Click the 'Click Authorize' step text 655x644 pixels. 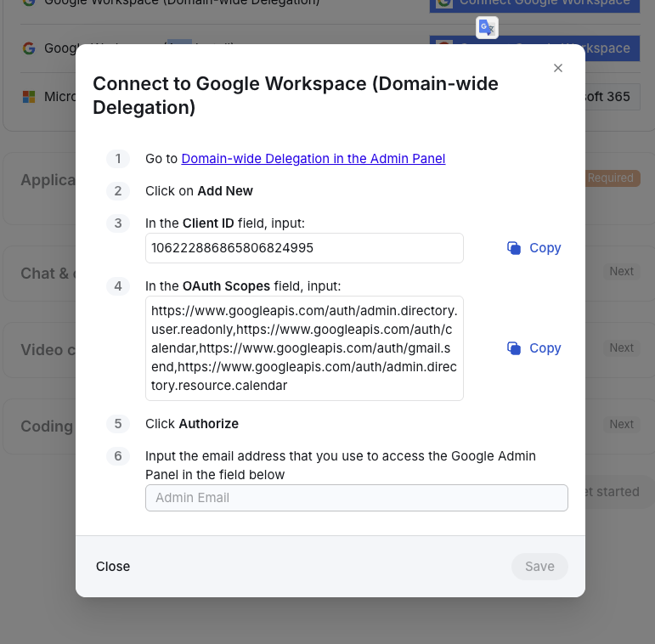[192, 423]
